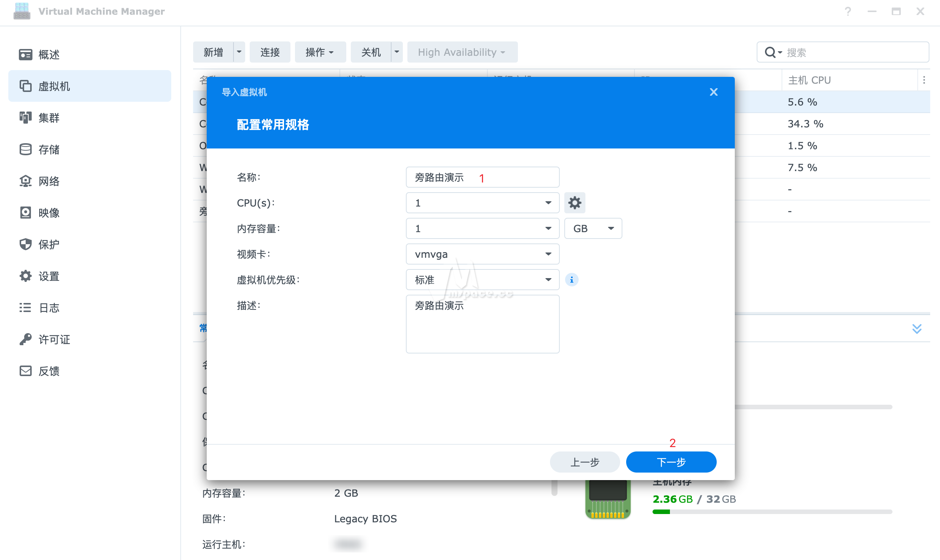Open Virtual Machine Manager help
Screen dimensions: 940x560
848,11
